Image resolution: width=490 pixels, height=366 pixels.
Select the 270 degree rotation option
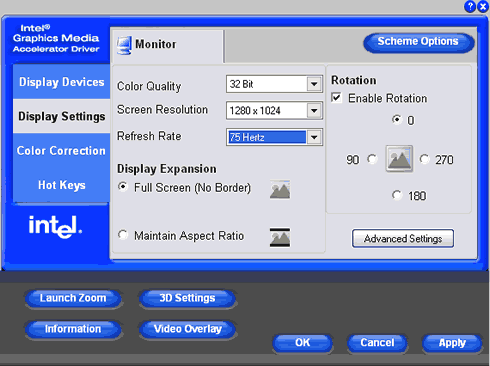pyautogui.click(x=424, y=159)
